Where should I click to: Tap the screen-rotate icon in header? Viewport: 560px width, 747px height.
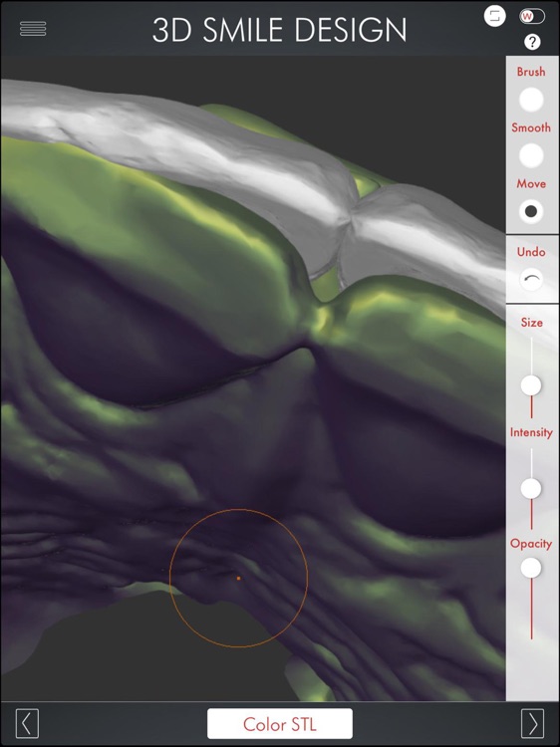(x=494, y=16)
